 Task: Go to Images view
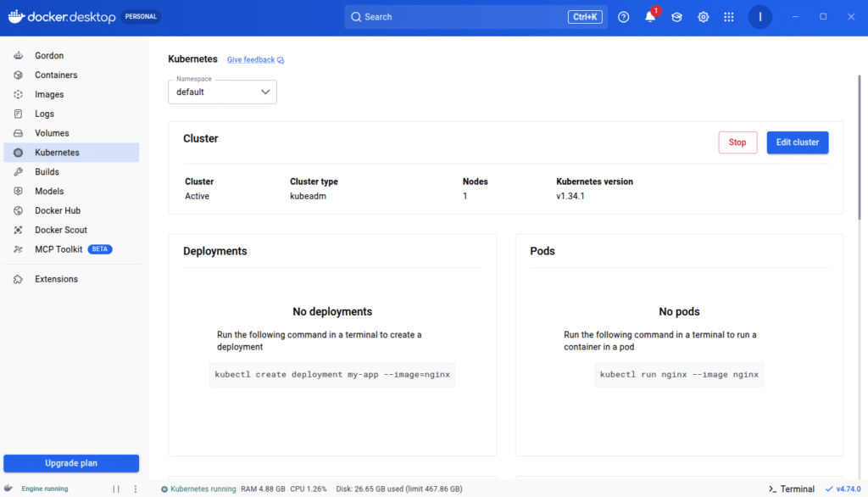coord(71,94)
